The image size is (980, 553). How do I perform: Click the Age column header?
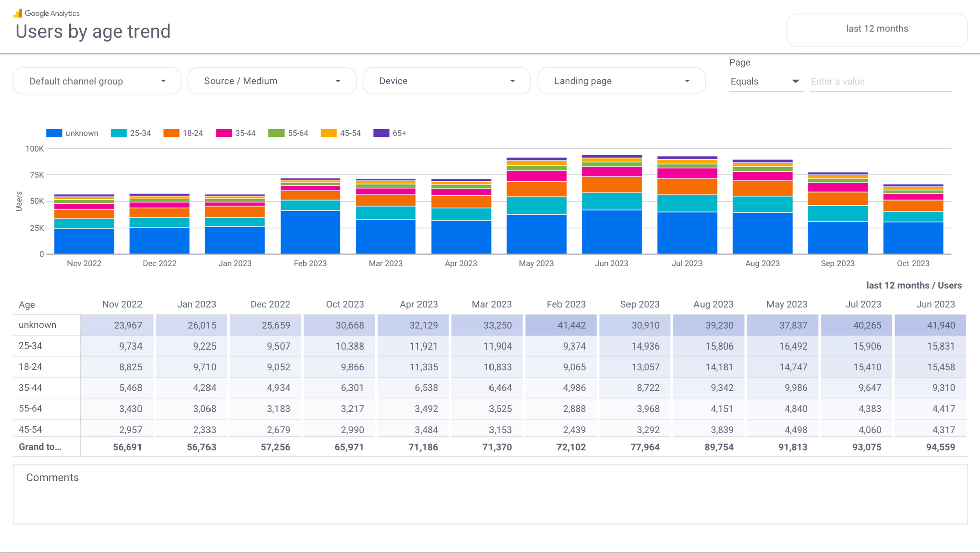click(27, 304)
